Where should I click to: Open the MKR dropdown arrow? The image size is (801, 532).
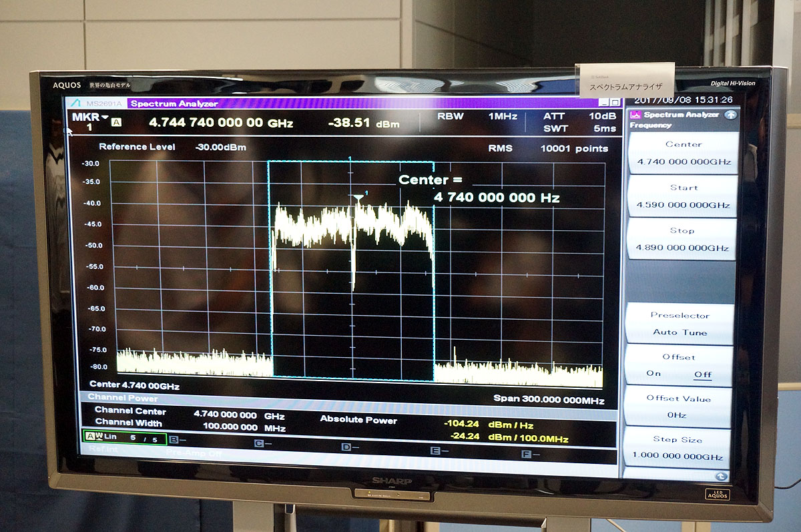104,117
